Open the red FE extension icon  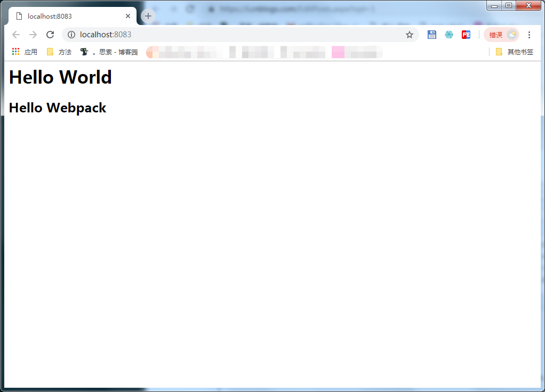point(466,35)
